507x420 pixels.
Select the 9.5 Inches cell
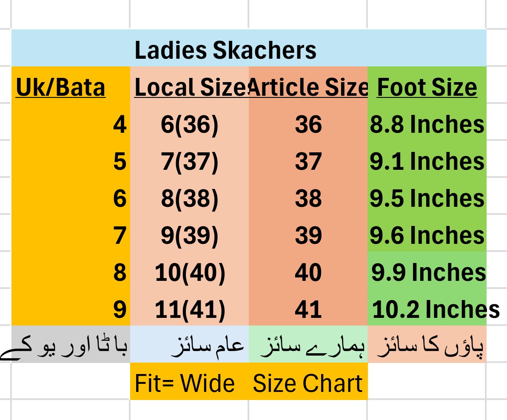(427, 199)
